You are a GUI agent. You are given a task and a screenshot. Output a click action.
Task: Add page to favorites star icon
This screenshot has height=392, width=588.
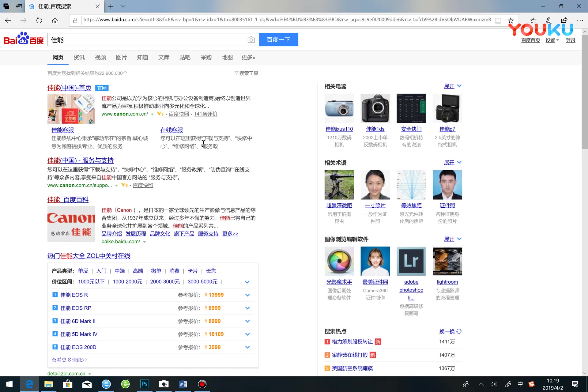coord(511,20)
